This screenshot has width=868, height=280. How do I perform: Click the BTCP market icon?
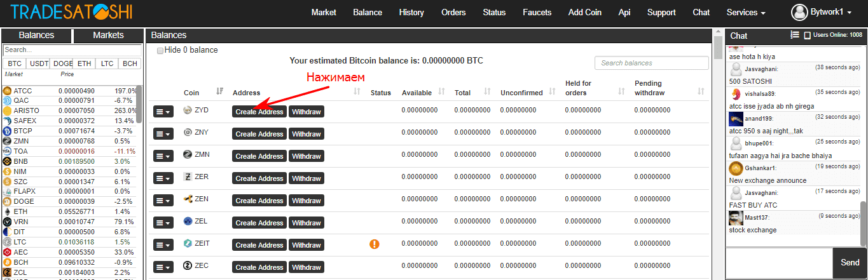8,131
